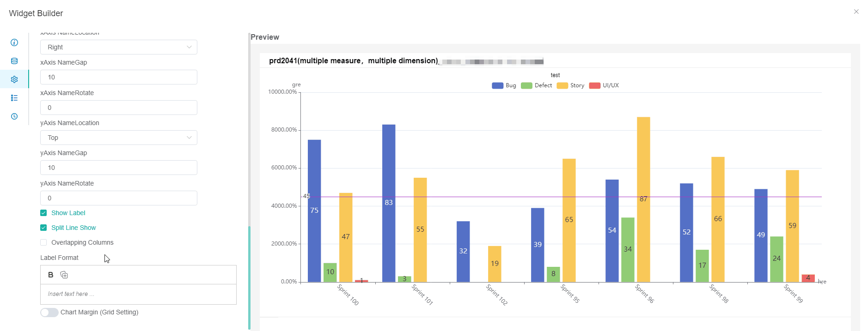Toggle bold in Label Format editor

point(51,275)
